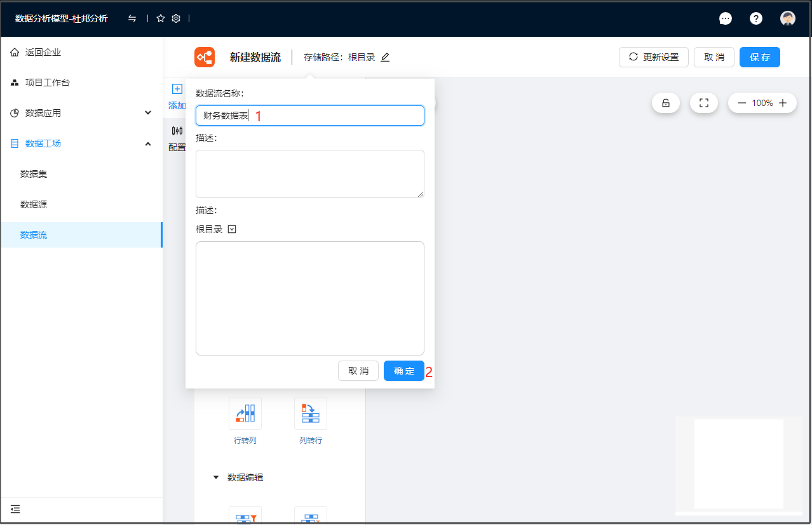Select the 列转行 operator icon

pyautogui.click(x=311, y=413)
